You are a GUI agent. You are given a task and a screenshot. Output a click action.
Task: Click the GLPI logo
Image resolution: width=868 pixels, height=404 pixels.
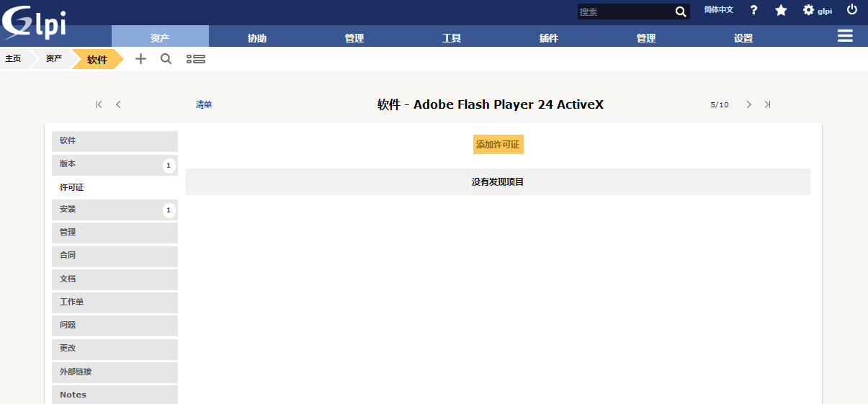pyautogui.click(x=35, y=22)
